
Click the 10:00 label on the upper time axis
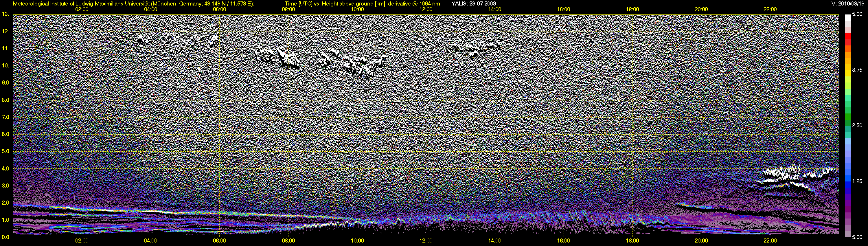click(357, 10)
